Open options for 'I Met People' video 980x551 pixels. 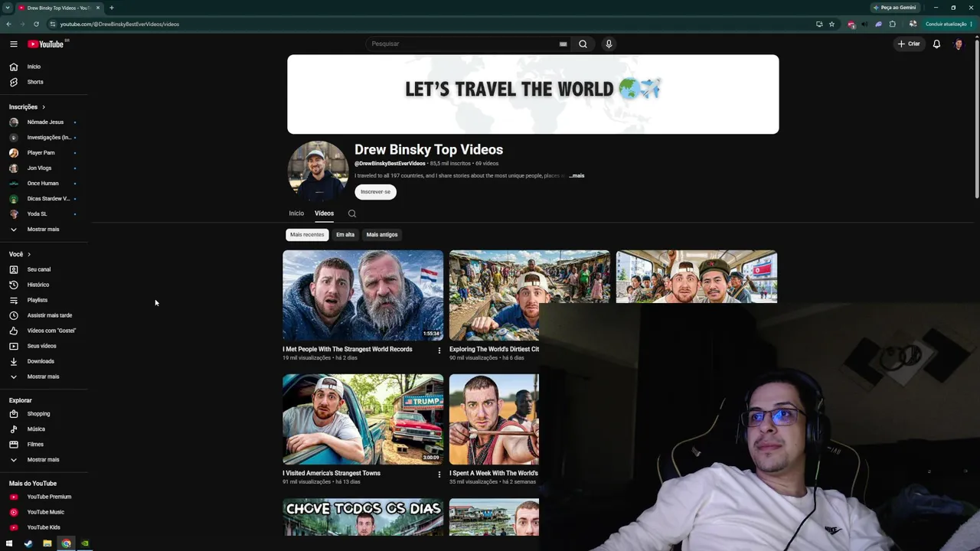point(439,350)
